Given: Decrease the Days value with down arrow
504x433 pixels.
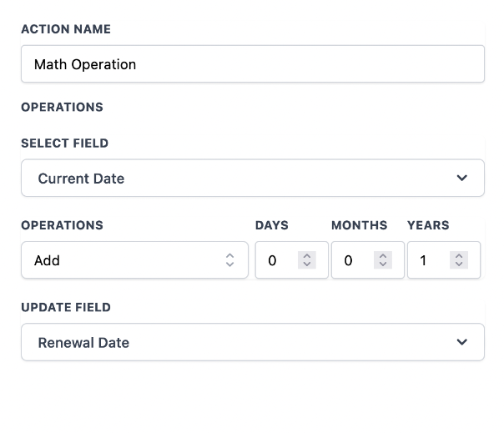Looking at the screenshot, I should [307, 264].
